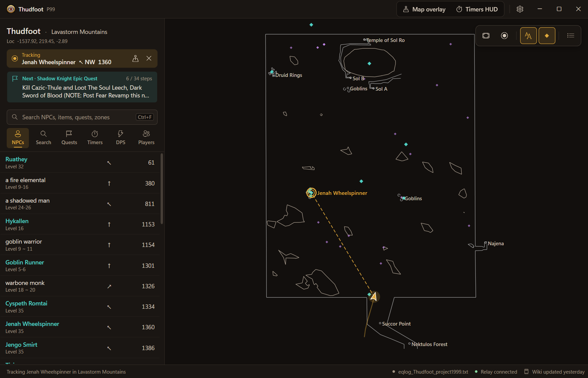Click the Temple of Sol Ro map label

click(385, 40)
